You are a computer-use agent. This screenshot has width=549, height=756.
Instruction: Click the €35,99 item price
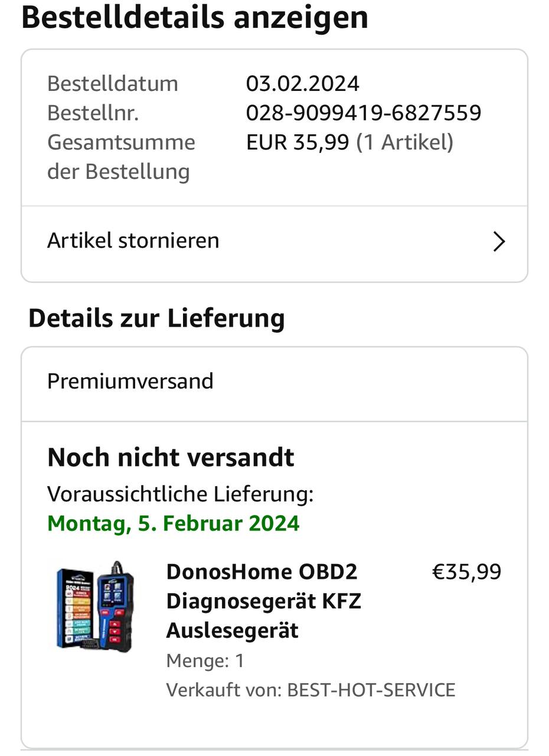[466, 572]
